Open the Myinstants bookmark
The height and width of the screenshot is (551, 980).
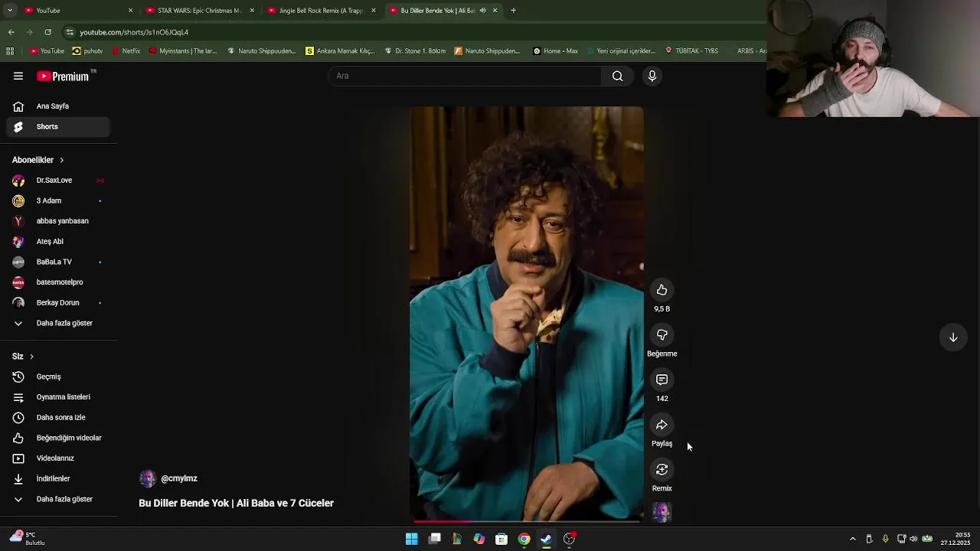[183, 51]
